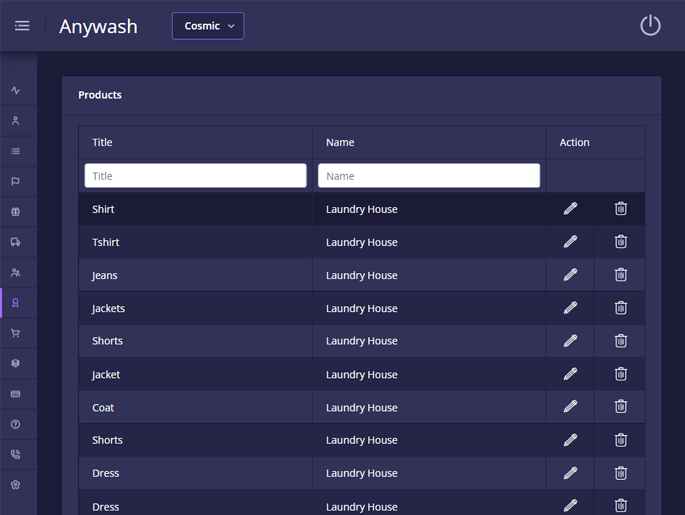Delete the Tshirt product
The image size is (685, 515).
tap(620, 242)
